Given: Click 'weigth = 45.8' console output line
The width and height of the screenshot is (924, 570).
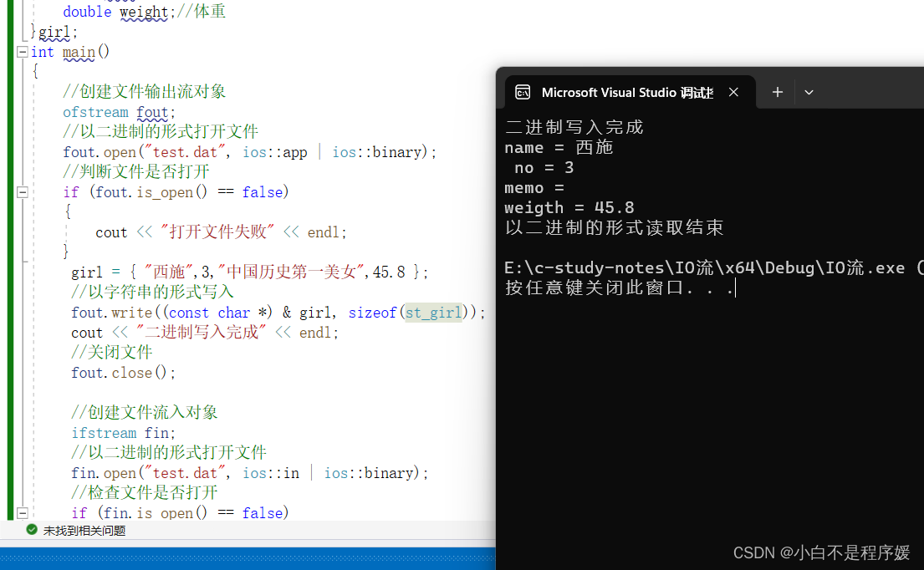Looking at the screenshot, I should pos(569,208).
